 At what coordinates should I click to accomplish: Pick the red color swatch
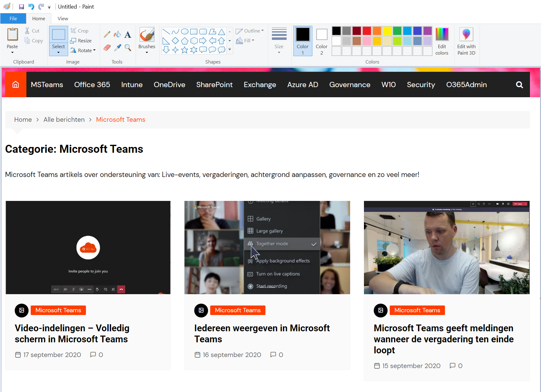pyautogui.click(x=367, y=31)
